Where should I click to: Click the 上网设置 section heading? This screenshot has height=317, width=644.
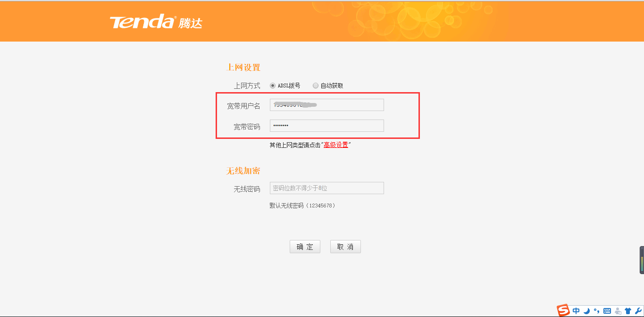click(x=243, y=68)
